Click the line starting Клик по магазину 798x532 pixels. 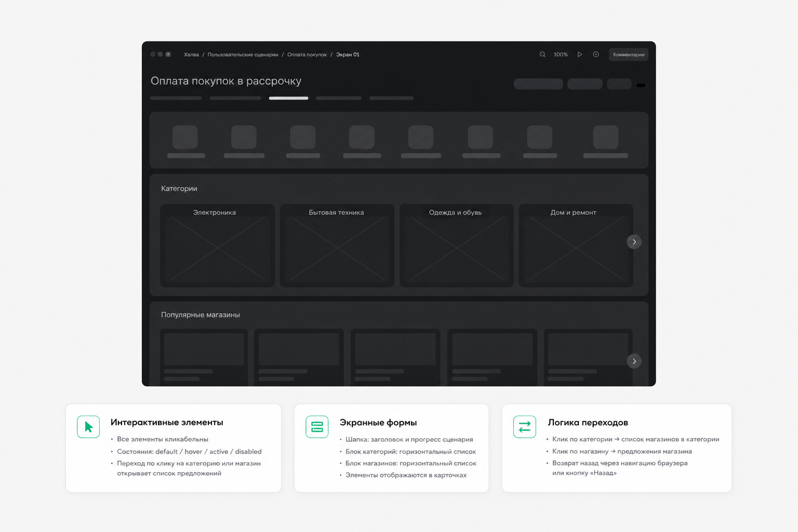tap(622, 451)
